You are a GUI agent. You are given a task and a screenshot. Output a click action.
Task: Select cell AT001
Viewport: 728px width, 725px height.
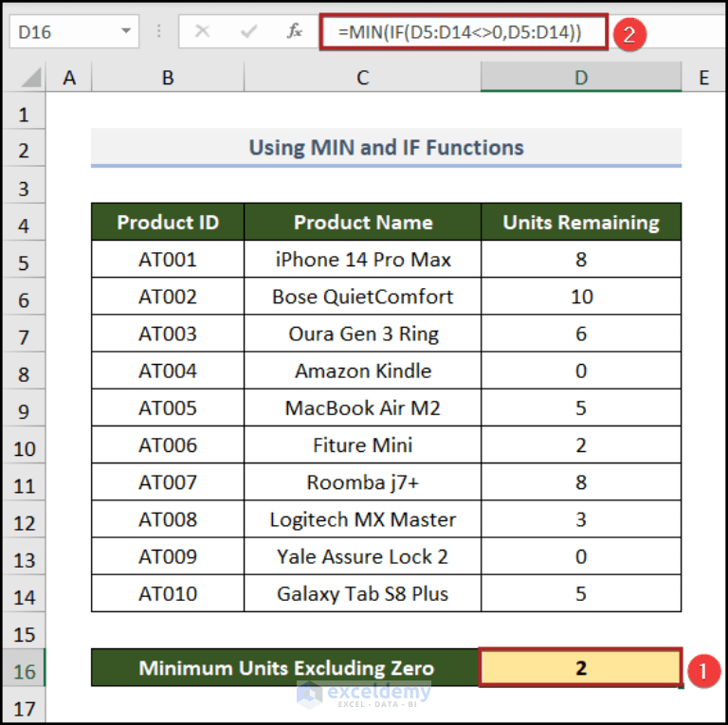click(x=168, y=259)
